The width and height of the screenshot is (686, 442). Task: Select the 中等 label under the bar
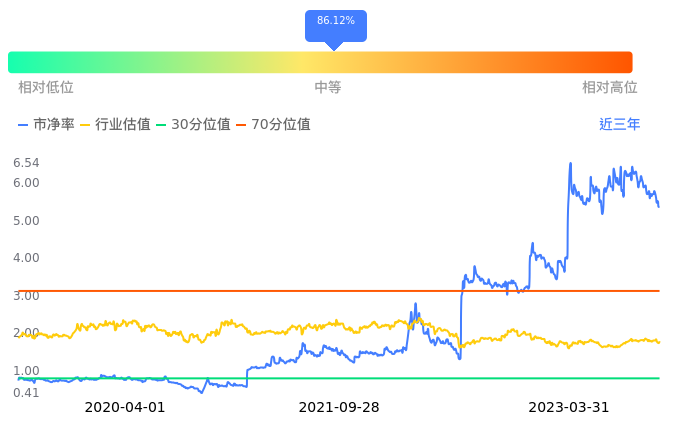(328, 88)
